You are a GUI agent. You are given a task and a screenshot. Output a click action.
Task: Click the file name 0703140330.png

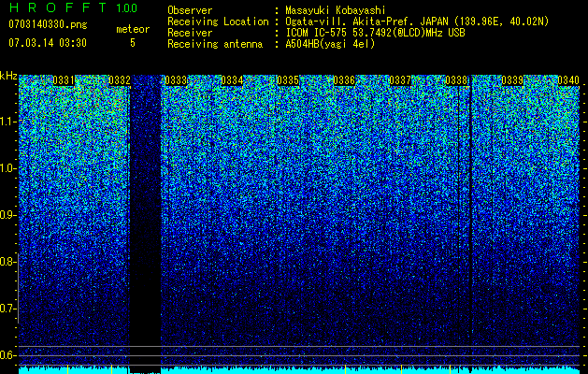point(48,24)
